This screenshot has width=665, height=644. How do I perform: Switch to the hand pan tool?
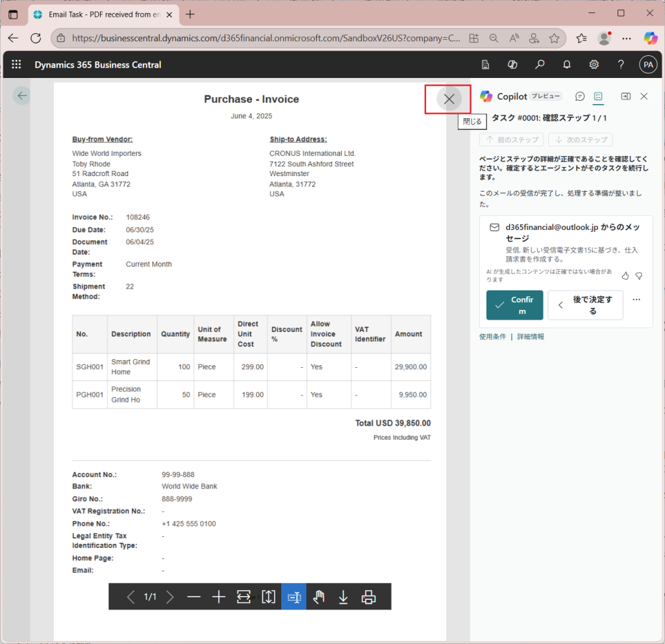point(318,597)
